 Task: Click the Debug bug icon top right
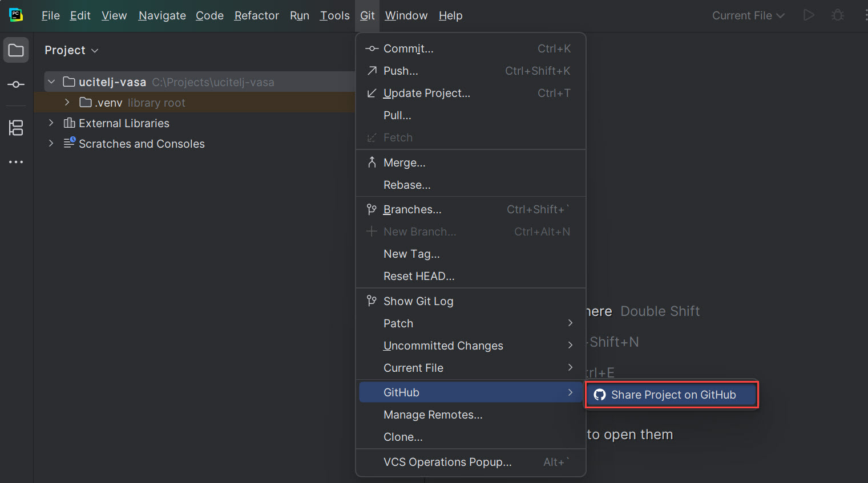pyautogui.click(x=837, y=15)
